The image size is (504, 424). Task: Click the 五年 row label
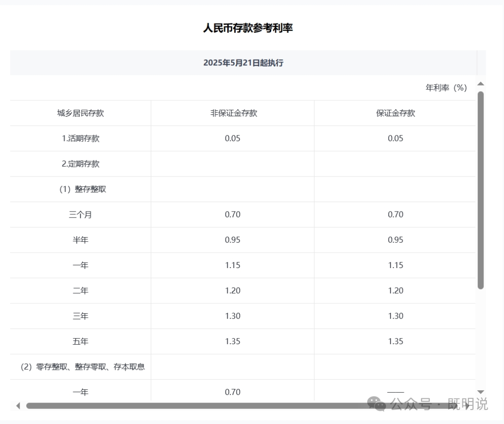coord(80,341)
